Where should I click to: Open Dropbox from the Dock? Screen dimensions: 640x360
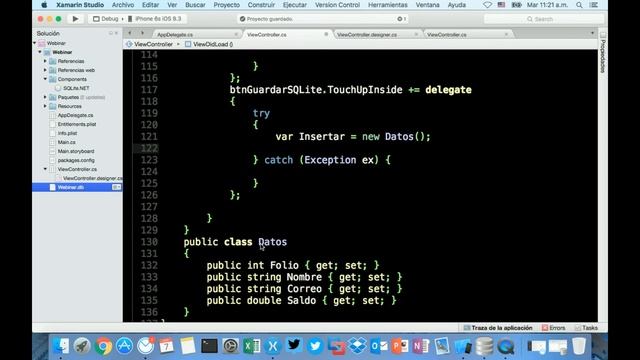click(x=358, y=346)
